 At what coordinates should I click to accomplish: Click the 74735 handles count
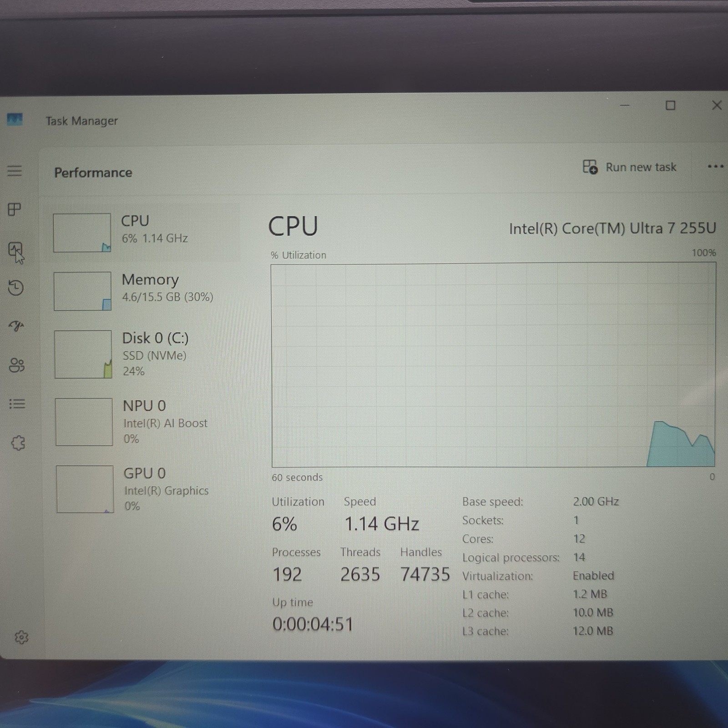point(425,574)
